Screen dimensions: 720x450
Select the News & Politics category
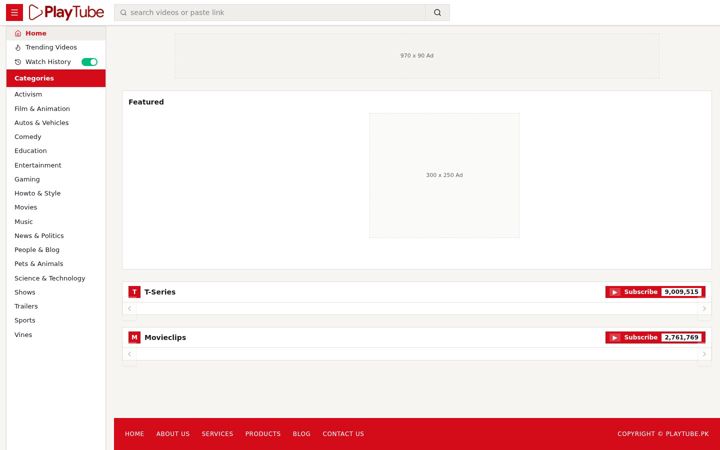click(x=39, y=236)
